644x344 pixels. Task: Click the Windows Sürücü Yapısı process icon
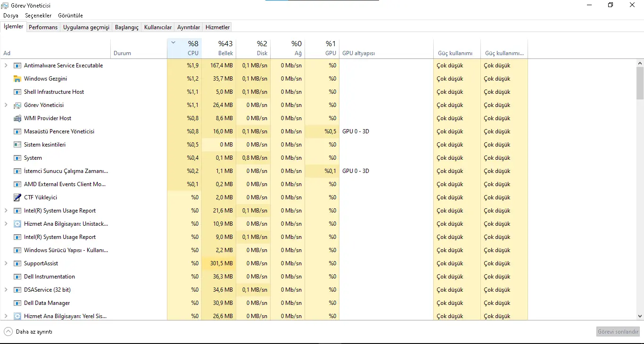[x=17, y=250]
